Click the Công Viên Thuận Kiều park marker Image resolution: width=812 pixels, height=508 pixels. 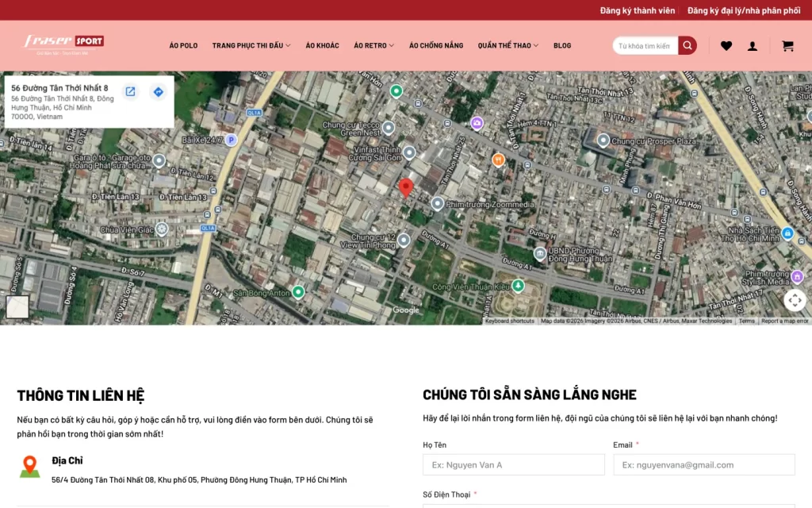518,285
